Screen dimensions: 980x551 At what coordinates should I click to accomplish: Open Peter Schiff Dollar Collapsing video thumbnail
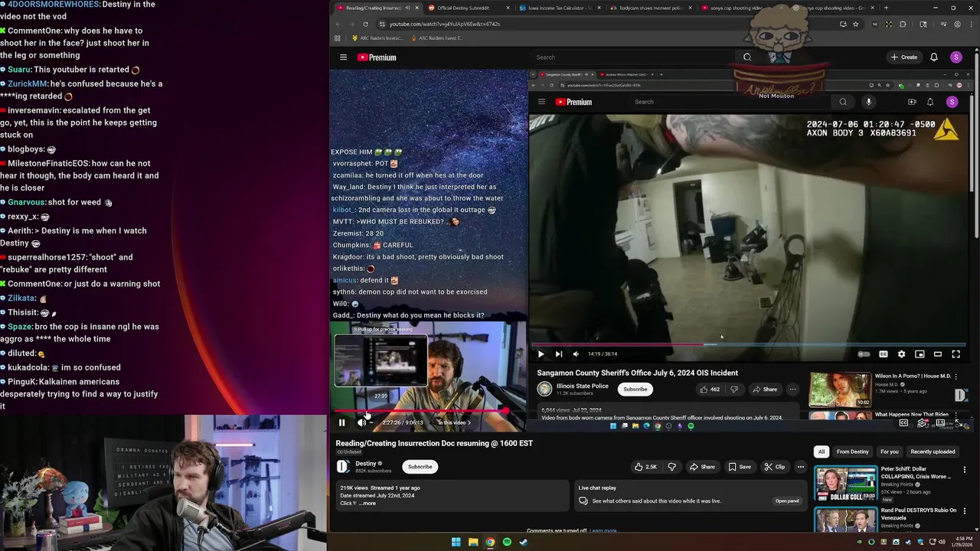pyautogui.click(x=845, y=484)
